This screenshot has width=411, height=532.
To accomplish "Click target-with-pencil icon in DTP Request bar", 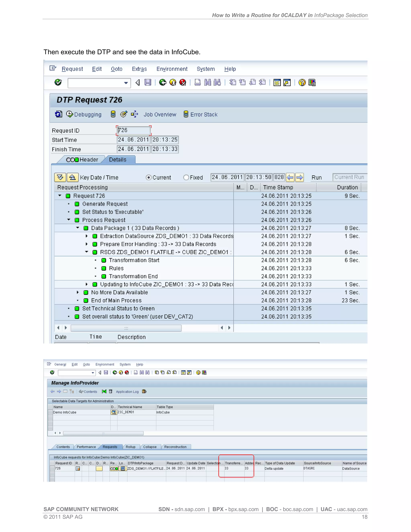I will 124,114.
